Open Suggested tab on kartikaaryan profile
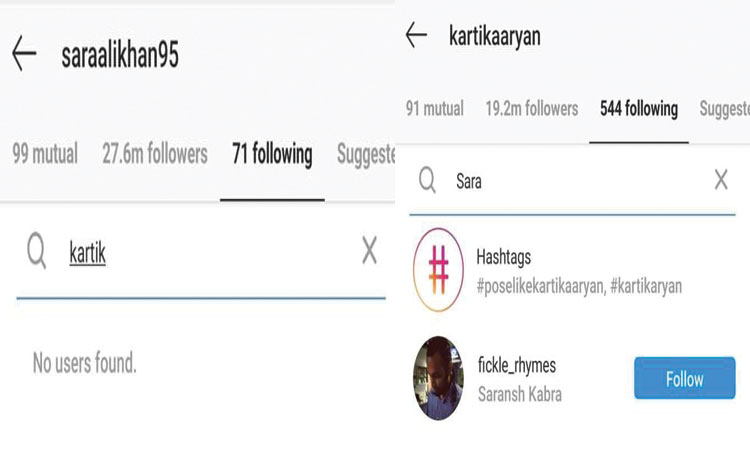 (724, 110)
